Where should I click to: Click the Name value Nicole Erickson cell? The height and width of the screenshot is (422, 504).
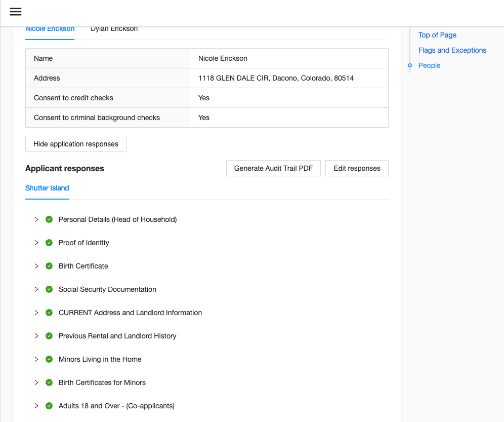coord(289,58)
